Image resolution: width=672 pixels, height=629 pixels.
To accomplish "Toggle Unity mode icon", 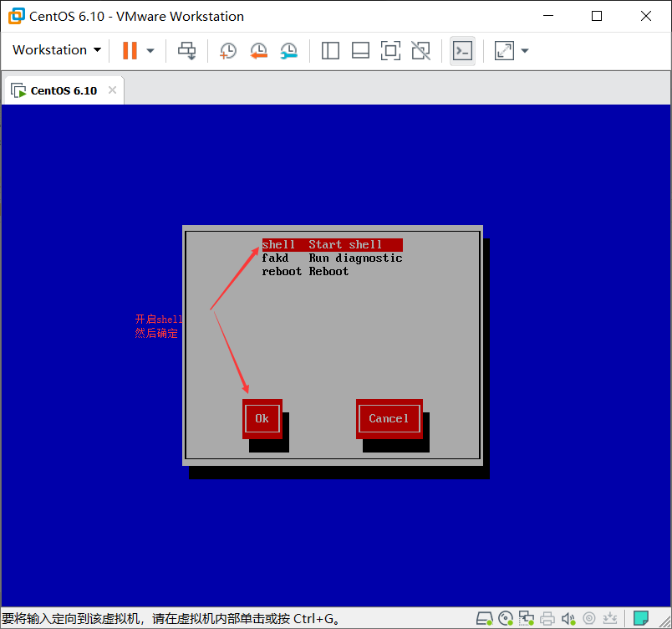I will tap(421, 50).
